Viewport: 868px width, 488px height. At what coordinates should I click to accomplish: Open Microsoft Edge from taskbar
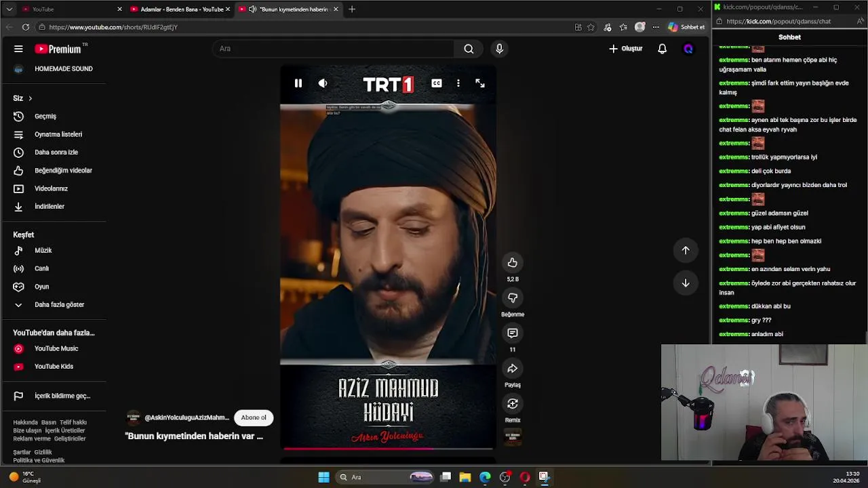point(485,477)
